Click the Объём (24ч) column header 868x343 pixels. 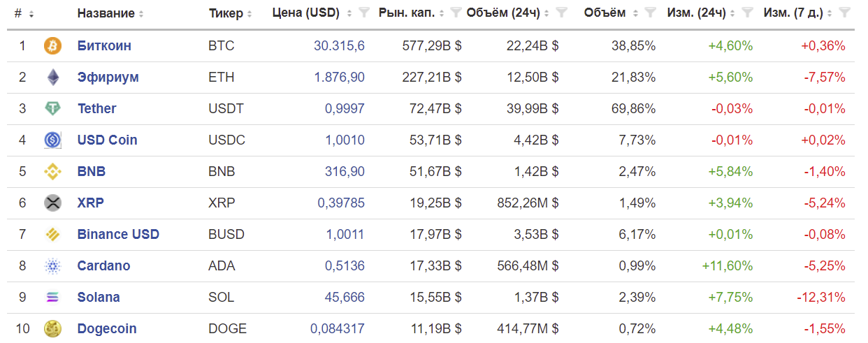click(504, 13)
